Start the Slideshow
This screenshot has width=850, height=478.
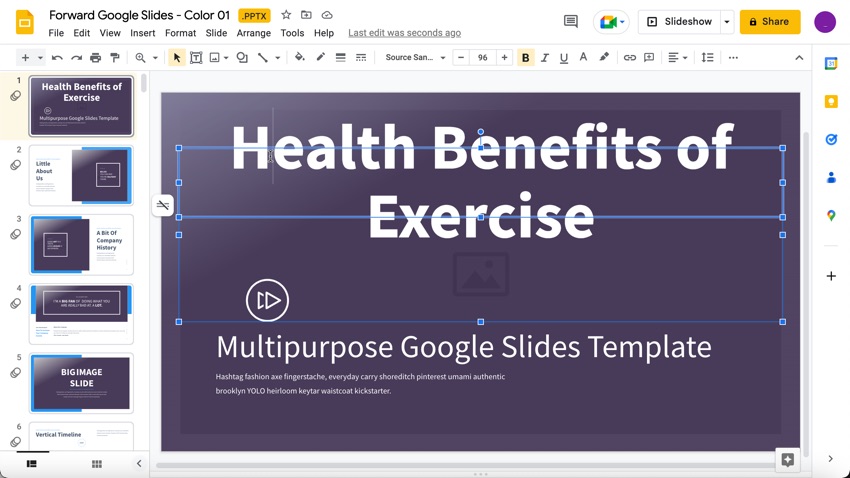pos(679,22)
